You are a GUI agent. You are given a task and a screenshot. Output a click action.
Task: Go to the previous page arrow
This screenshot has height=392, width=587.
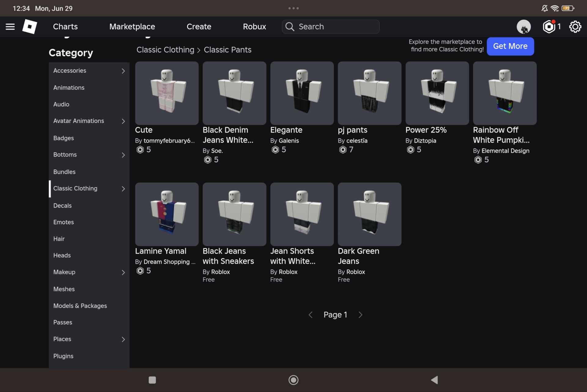[310, 315]
